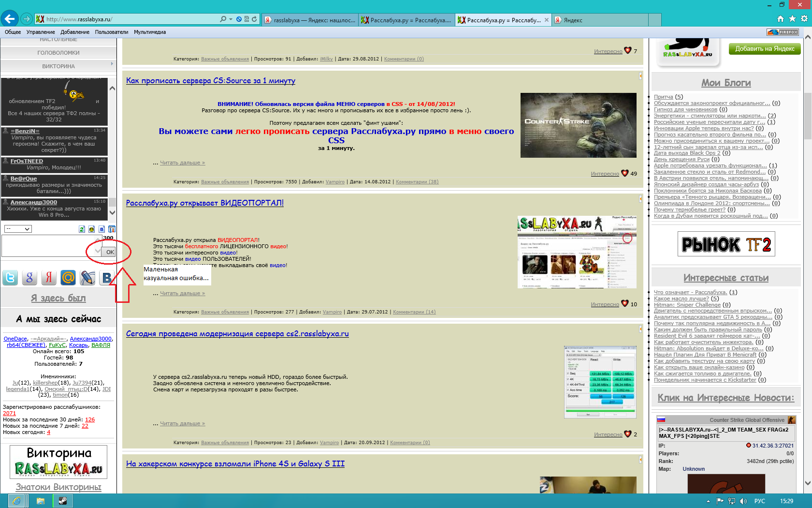Click the server IP 31.42.36.3:27021
The image size is (812, 508).
point(773,446)
